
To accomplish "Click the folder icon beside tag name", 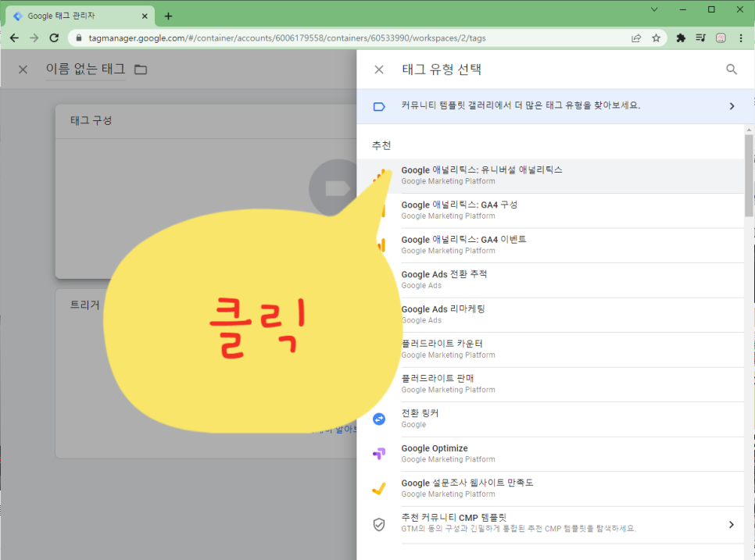I will click(x=141, y=70).
